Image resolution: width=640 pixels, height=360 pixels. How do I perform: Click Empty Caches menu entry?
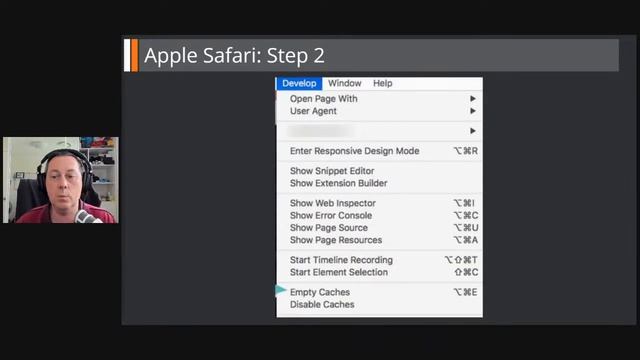pyautogui.click(x=379, y=292)
